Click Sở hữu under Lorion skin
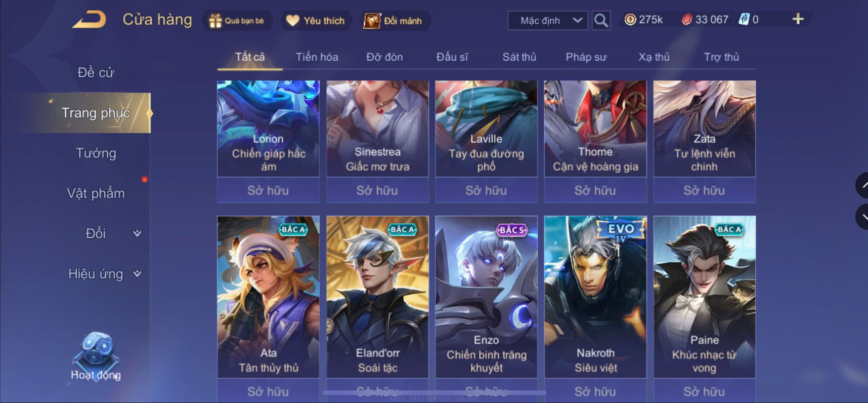 268,190
